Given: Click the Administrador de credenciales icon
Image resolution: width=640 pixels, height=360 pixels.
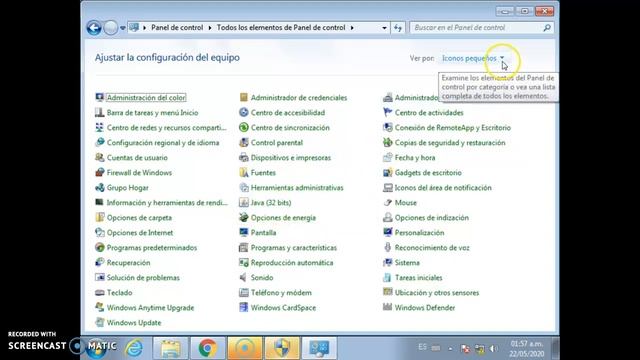Looking at the screenshot, I should point(244,98).
